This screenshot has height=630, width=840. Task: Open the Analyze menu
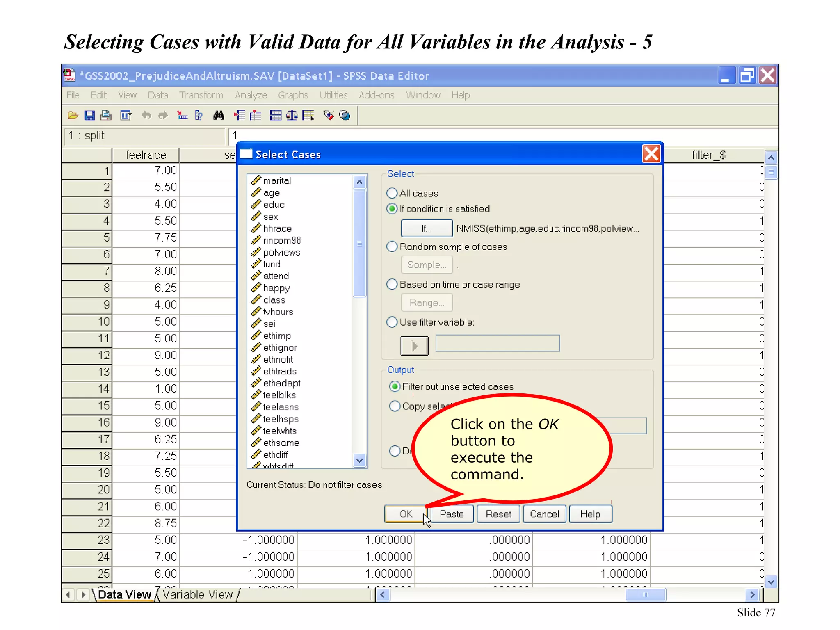[251, 95]
